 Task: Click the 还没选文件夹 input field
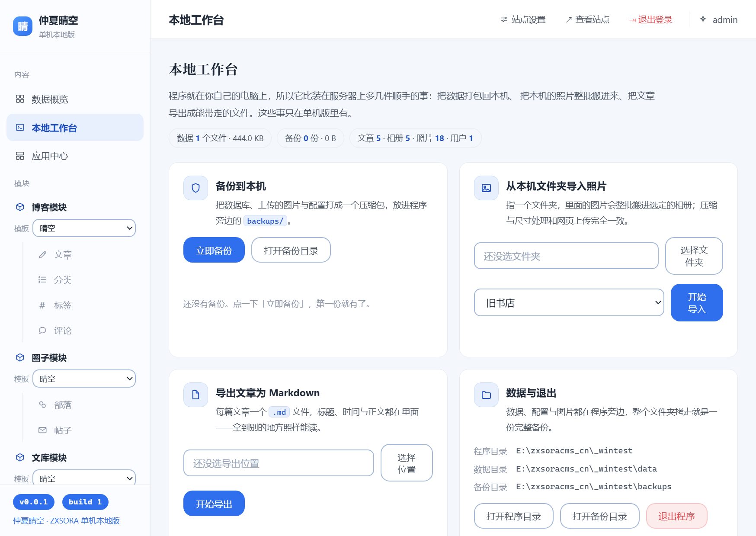(566, 256)
